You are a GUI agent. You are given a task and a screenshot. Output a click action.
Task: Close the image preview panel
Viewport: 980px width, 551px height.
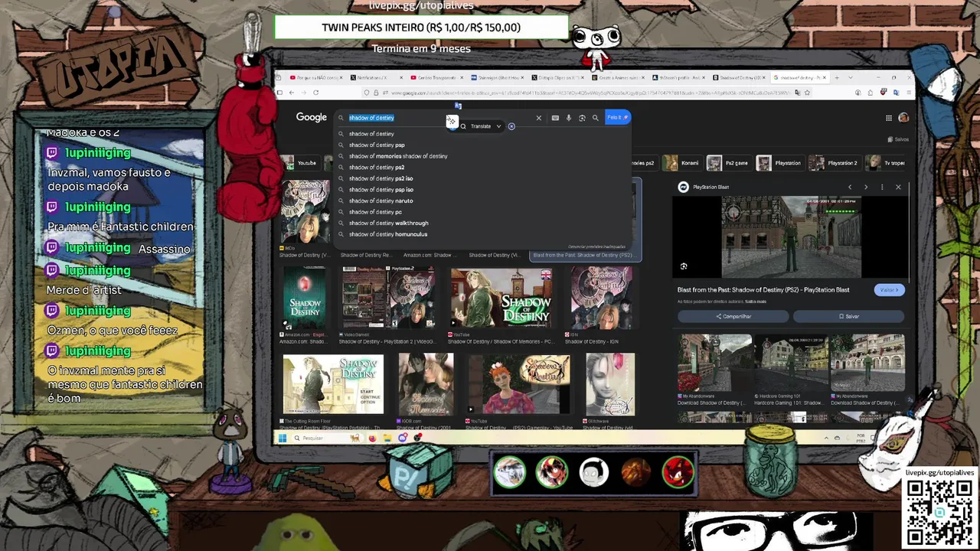click(898, 187)
